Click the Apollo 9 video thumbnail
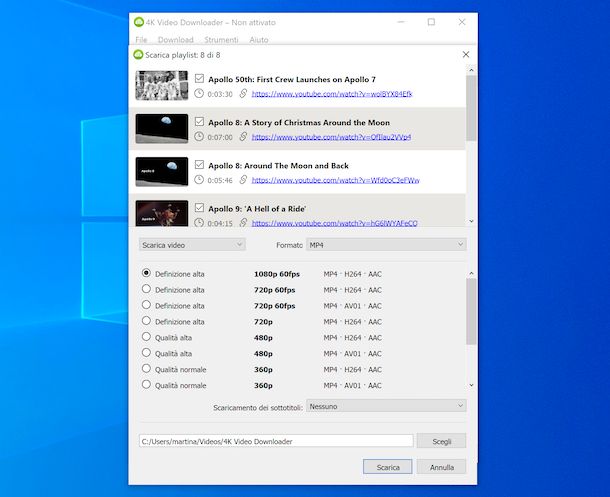Screen dimensions: 610x497 coord(162,213)
